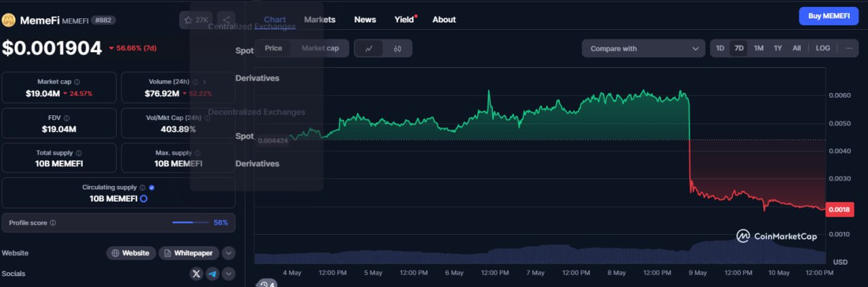Screen dimensions: 868x287
Task: Click the 56.66% (7d) change text
Action: tap(132, 48)
